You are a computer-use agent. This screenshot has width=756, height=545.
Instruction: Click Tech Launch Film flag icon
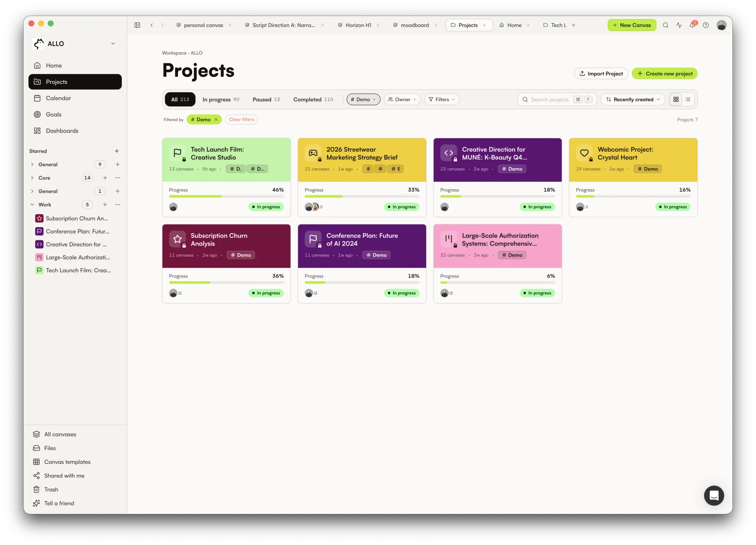pyautogui.click(x=178, y=153)
